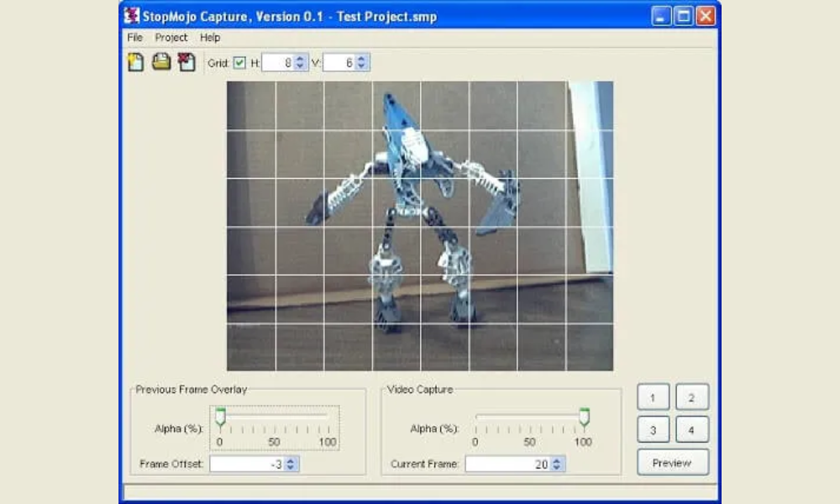The height and width of the screenshot is (504, 840).
Task: Click the Frame Offset value field
Action: click(248, 464)
